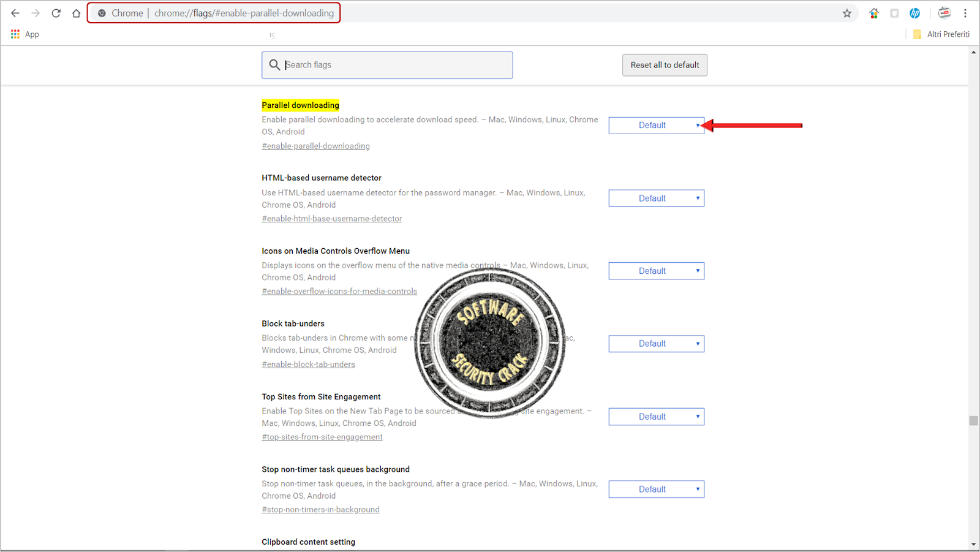
Task: Open the HP extension icon
Action: pos(915,13)
